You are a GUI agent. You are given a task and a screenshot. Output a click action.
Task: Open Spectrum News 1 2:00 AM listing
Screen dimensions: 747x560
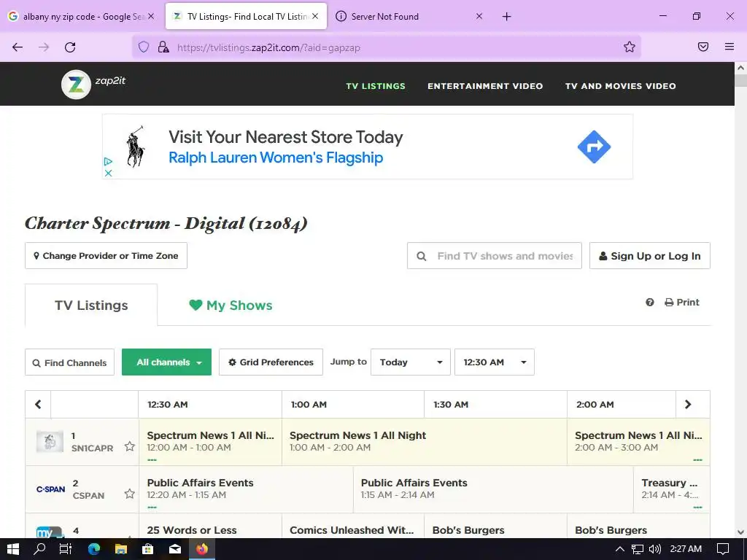[638, 441]
